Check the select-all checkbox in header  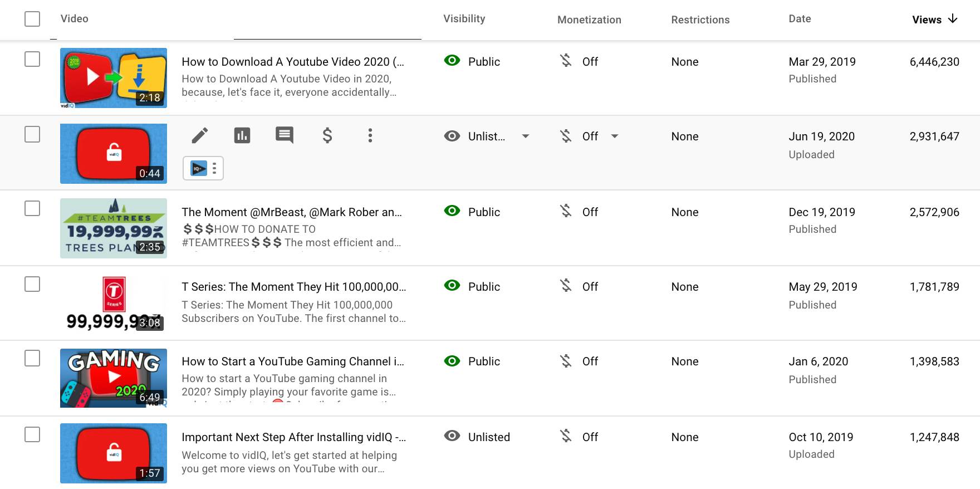click(32, 19)
